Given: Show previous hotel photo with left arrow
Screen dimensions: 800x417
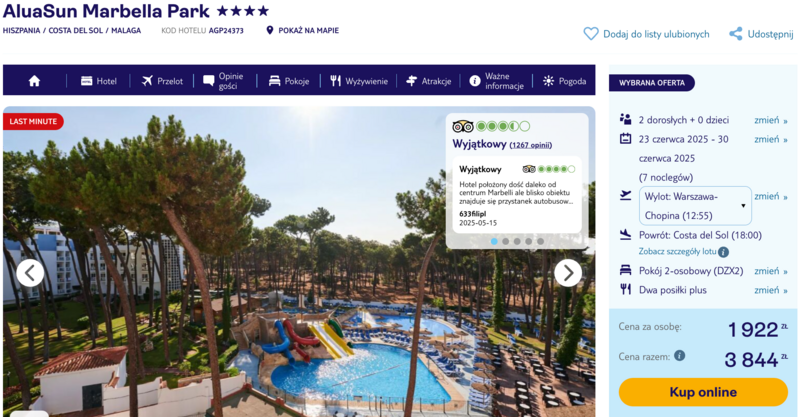Looking at the screenshot, I should [x=30, y=273].
